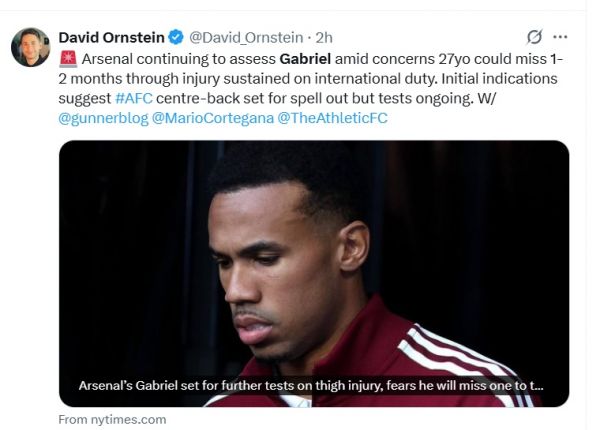
Task: Click the article headline caption overlay
Action: pos(312,387)
